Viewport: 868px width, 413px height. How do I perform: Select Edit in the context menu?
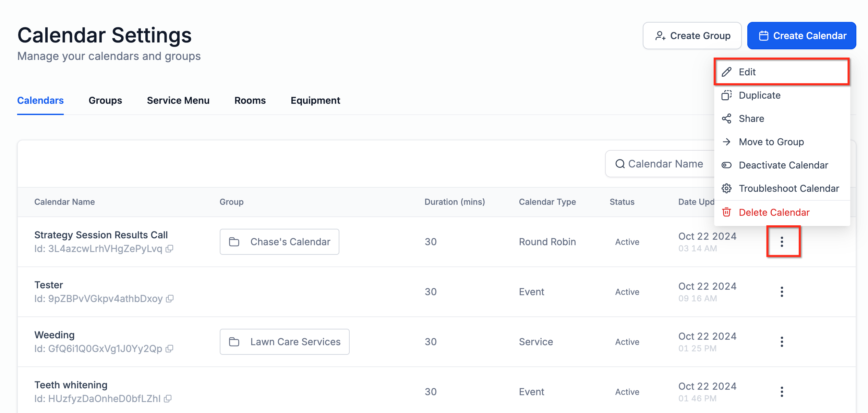click(747, 72)
